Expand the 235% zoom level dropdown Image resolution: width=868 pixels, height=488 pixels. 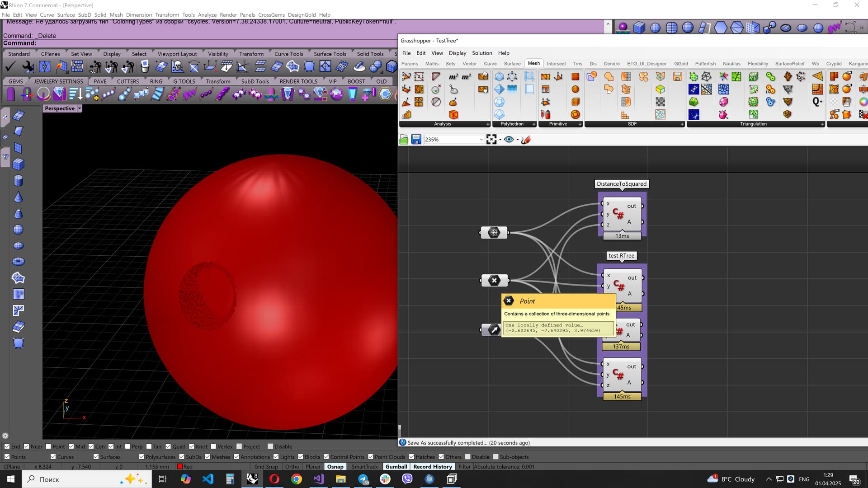tap(481, 140)
